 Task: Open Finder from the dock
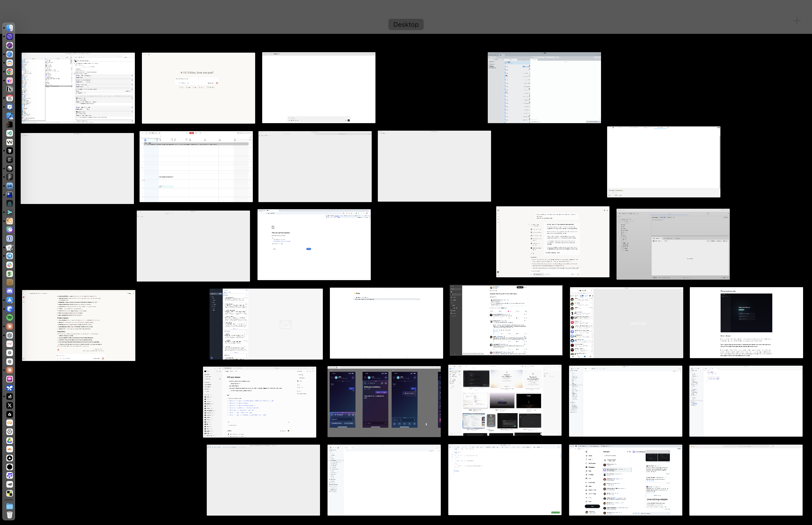[x=10, y=28]
